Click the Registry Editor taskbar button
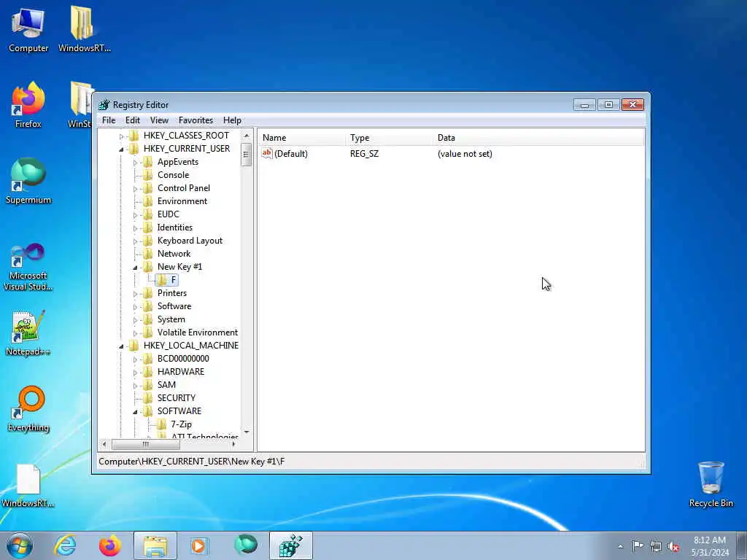This screenshot has width=747, height=560. pos(291,545)
